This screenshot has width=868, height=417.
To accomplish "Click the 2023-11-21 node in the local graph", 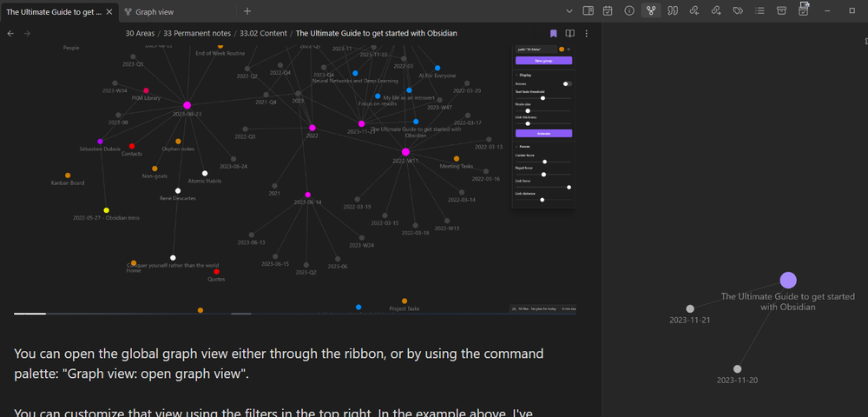I will (x=690, y=309).
